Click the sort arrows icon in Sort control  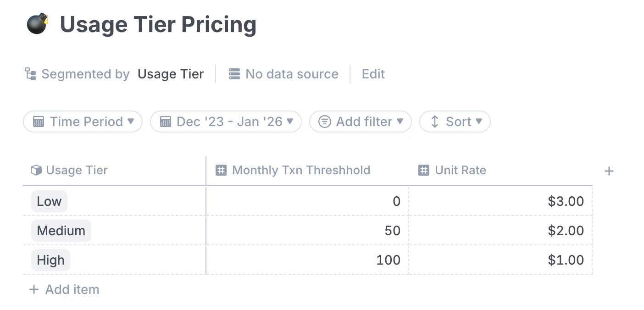coord(434,121)
